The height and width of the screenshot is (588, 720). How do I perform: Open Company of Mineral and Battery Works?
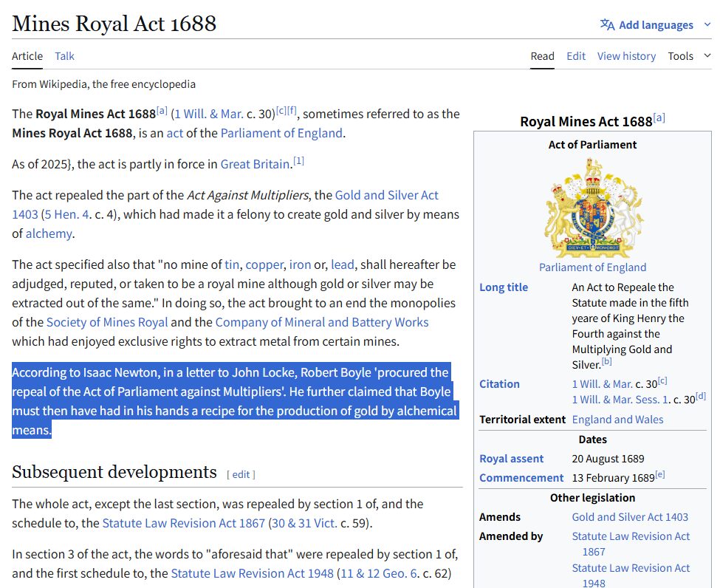click(x=321, y=322)
